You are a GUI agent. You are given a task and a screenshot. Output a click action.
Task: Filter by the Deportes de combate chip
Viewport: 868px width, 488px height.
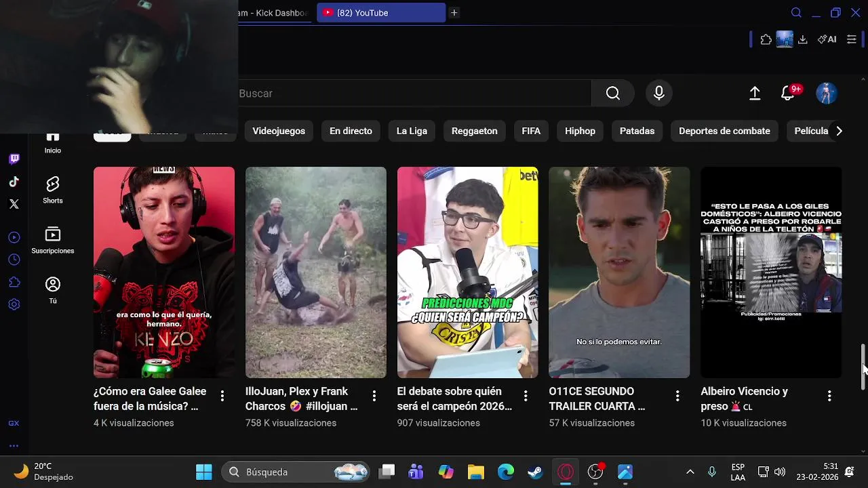[724, 131]
